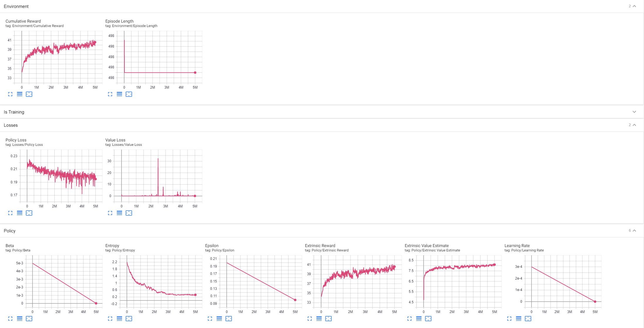This screenshot has height=328, width=644.
Task: Collapse the Environment section chevron
Action: pyautogui.click(x=634, y=6)
